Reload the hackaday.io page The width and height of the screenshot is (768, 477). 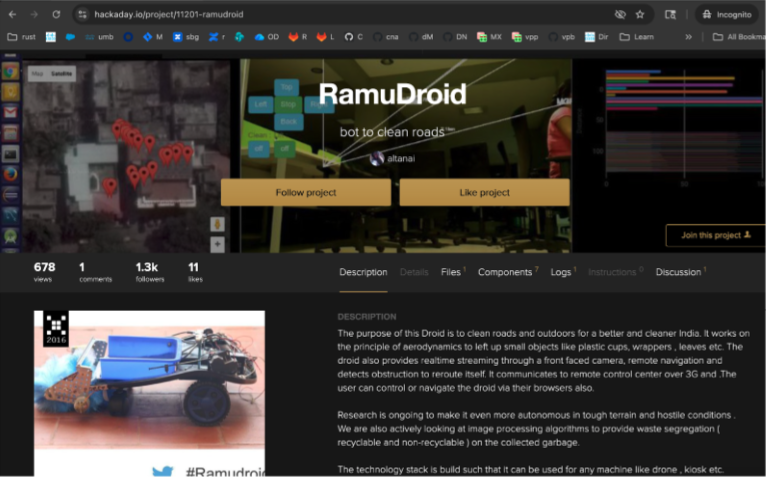(x=56, y=14)
